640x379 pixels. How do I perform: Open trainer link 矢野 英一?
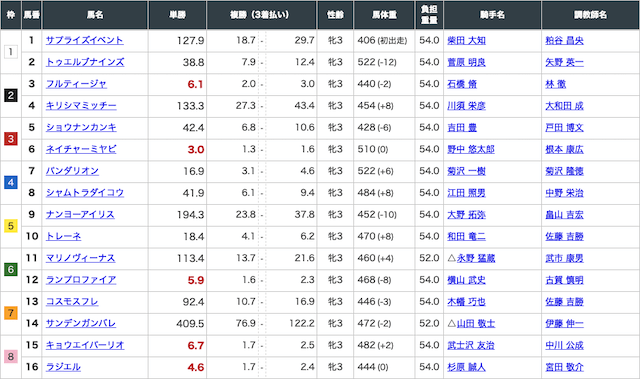564,62
